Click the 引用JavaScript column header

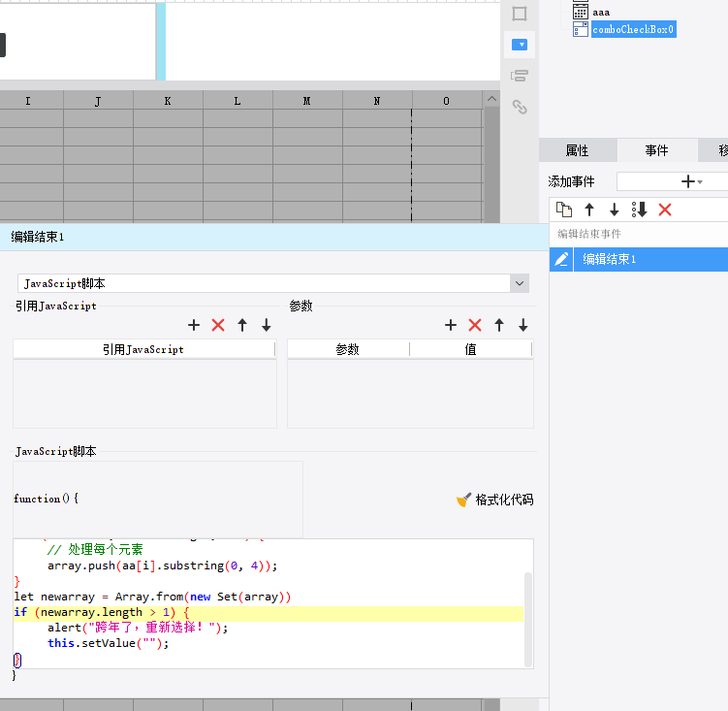tap(143, 349)
